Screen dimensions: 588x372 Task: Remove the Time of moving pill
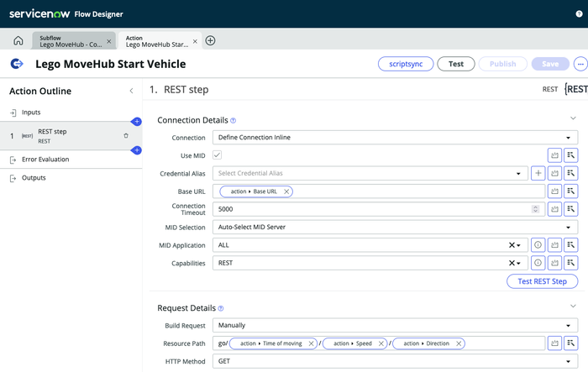(311, 343)
